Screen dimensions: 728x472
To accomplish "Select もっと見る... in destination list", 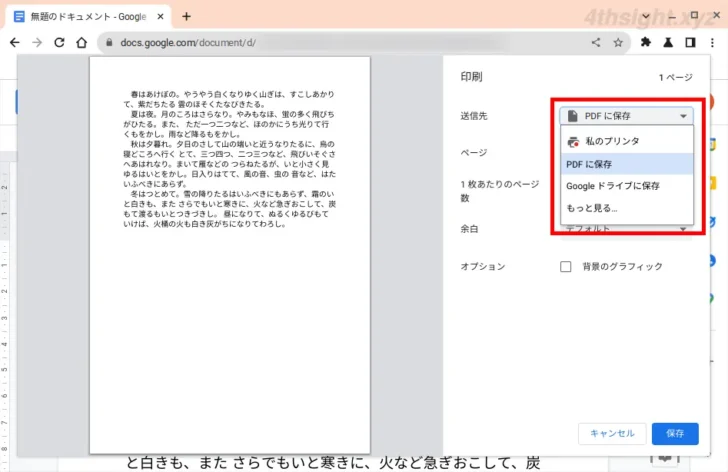I will 627,208.
